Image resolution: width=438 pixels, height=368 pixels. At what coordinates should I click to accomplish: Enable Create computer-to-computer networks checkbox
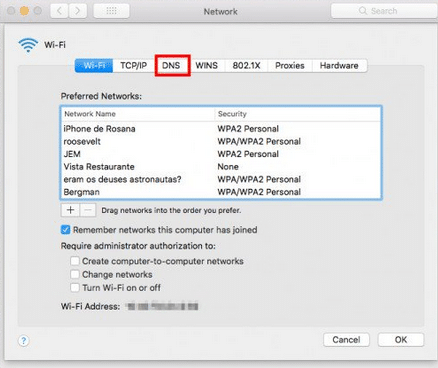click(75, 261)
